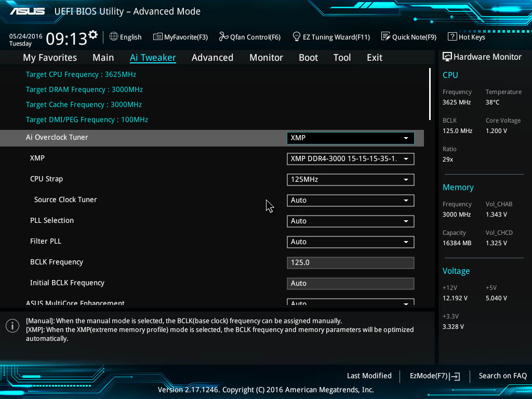Click the Target Cache Frequency text

pos(84,104)
